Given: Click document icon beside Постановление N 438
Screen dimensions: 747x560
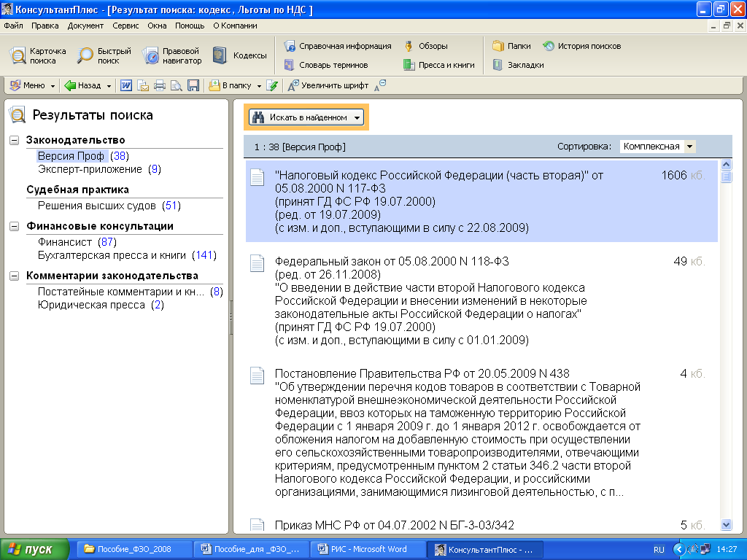Looking at the screenshot, I should tap(258, 376).
